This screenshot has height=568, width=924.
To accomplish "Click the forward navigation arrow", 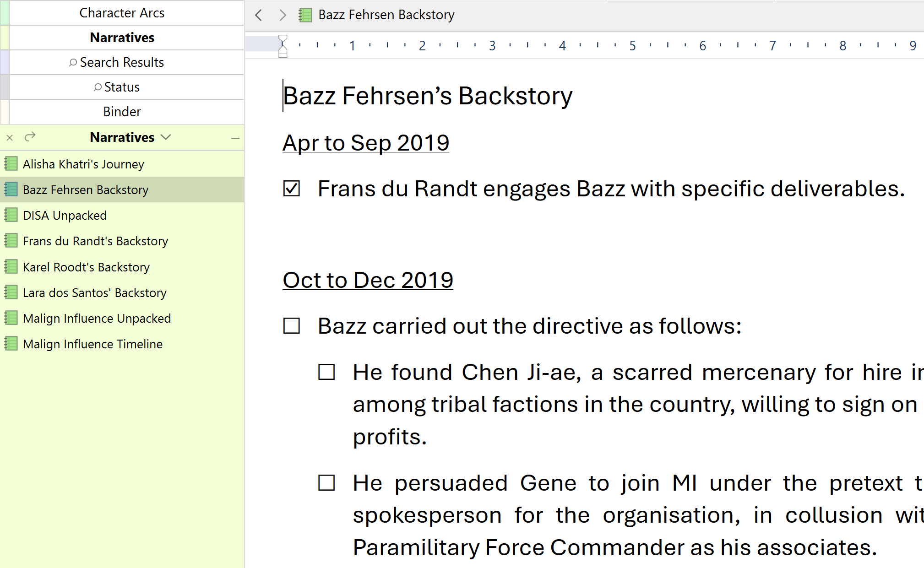I will tap(283, 15).
